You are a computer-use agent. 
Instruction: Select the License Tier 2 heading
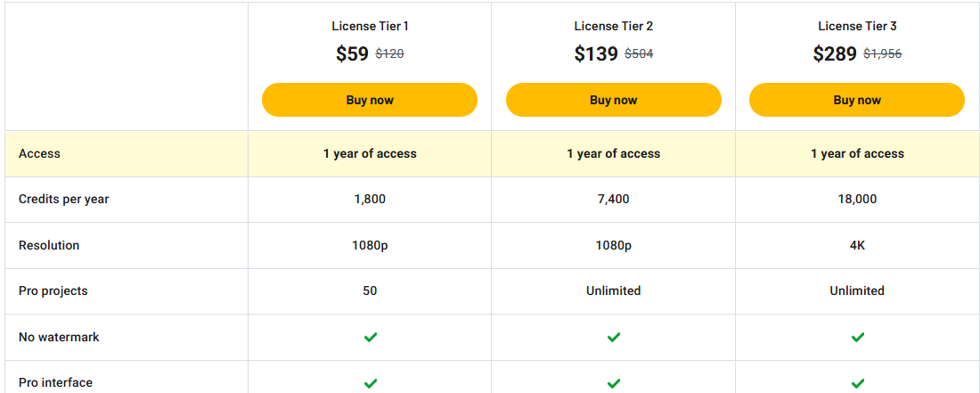(614, 26)
